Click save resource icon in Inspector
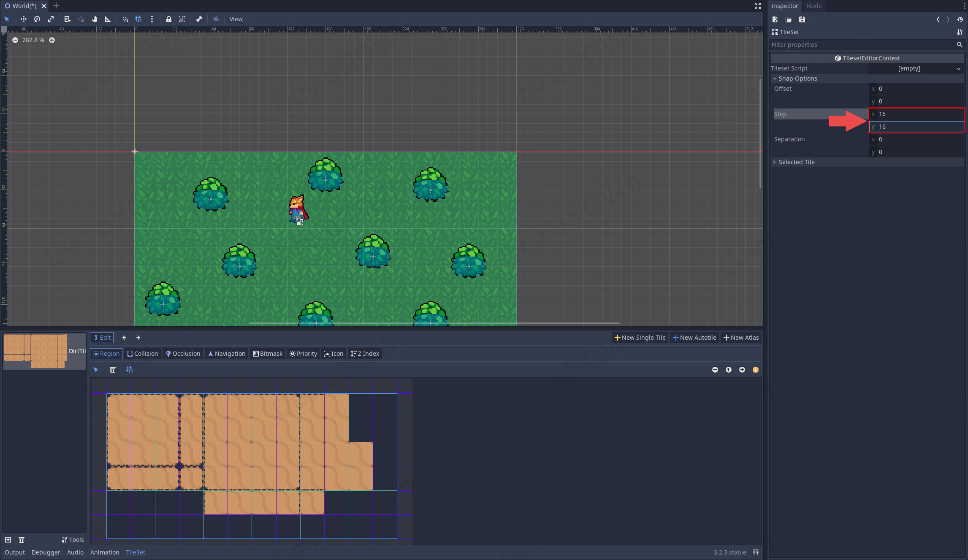Image resolution: width=968 pixels, height=560 pixels. [802, 19]
